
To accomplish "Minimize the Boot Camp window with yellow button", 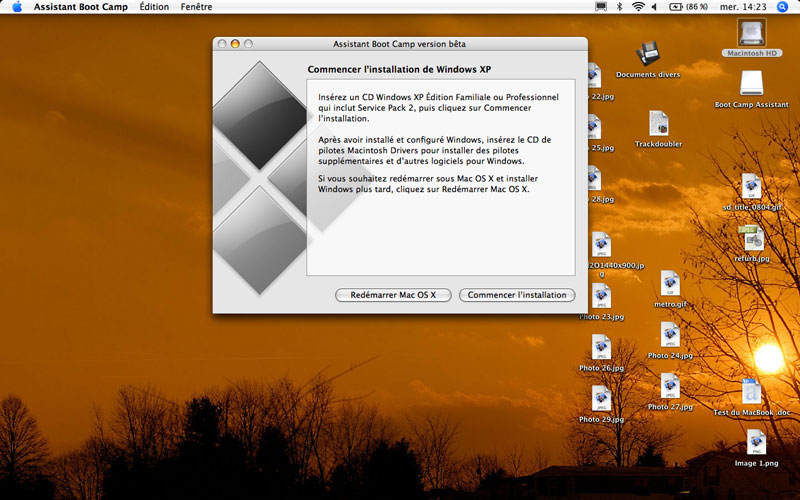I will pyautogui.click(x=235, y=44).
